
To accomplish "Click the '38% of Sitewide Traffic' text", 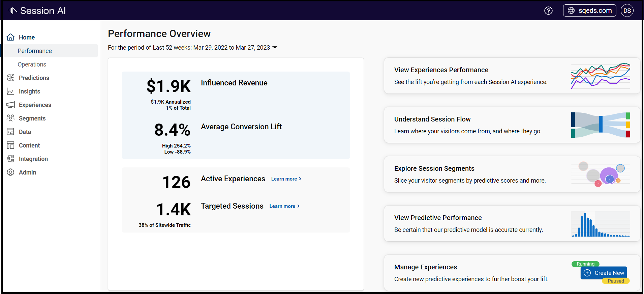I will 164,225.
